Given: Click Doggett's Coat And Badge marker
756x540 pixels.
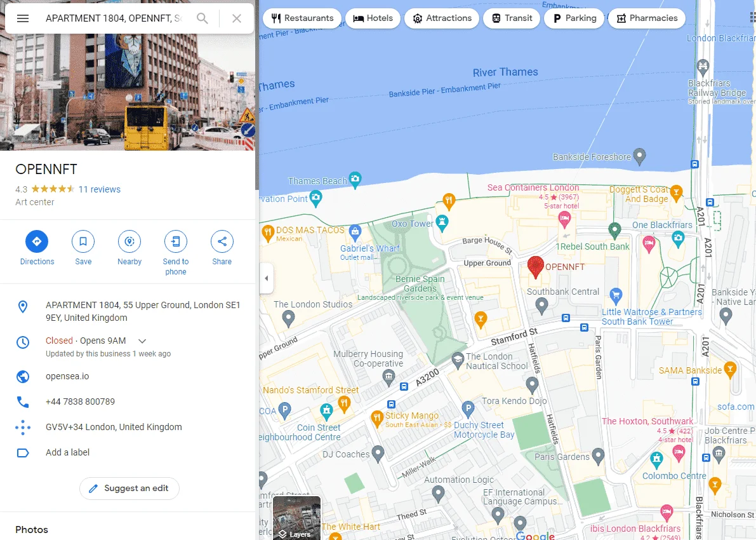Looking at the screenshot, I should point(676,192).
